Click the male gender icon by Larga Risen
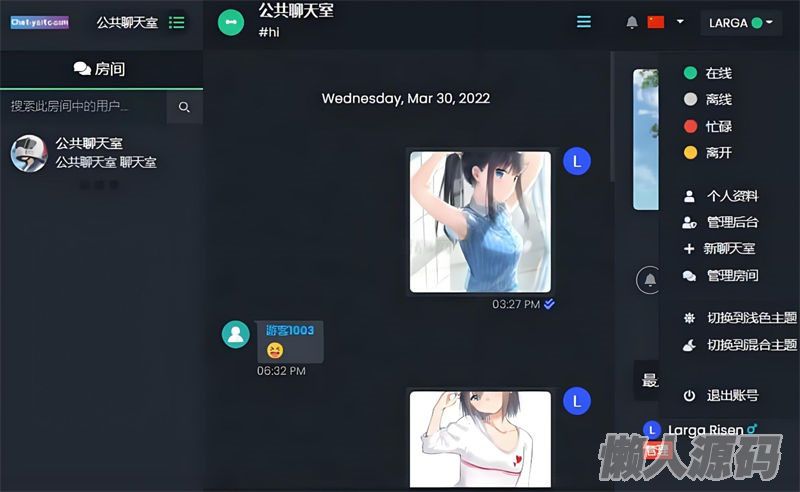Image resolution: width=800 pixels, height=492 pixels. tap(752, 429)
